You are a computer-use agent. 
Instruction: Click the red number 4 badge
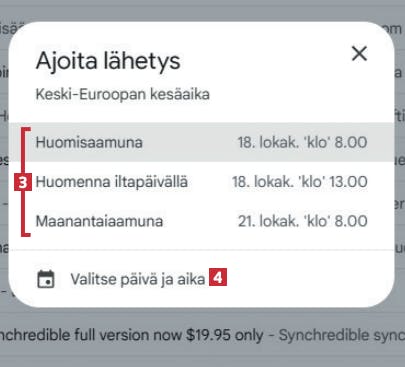tap(218, 277)
